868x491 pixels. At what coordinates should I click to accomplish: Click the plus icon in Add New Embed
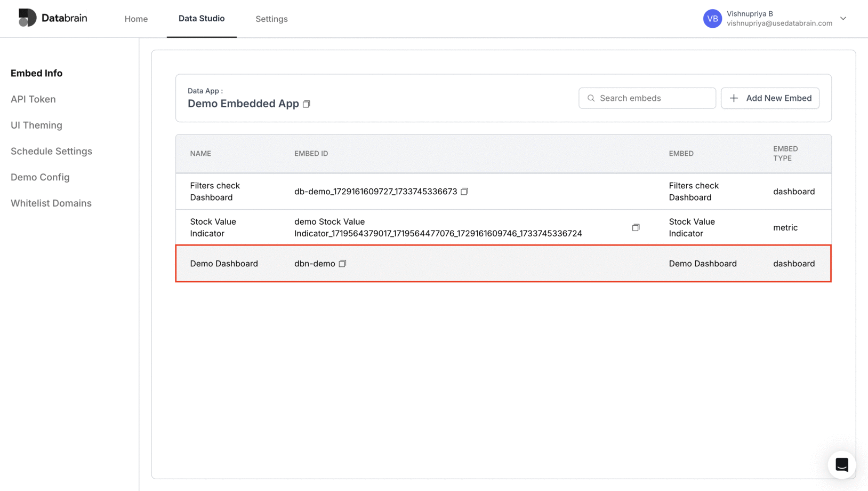click(734, 98)
